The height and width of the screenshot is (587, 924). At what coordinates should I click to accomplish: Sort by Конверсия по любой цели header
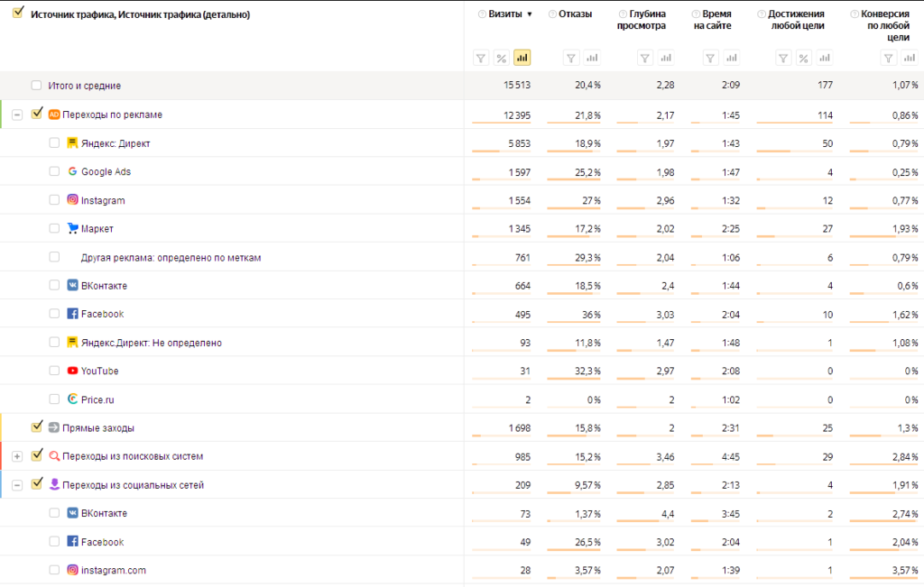[x=885, y=25]
